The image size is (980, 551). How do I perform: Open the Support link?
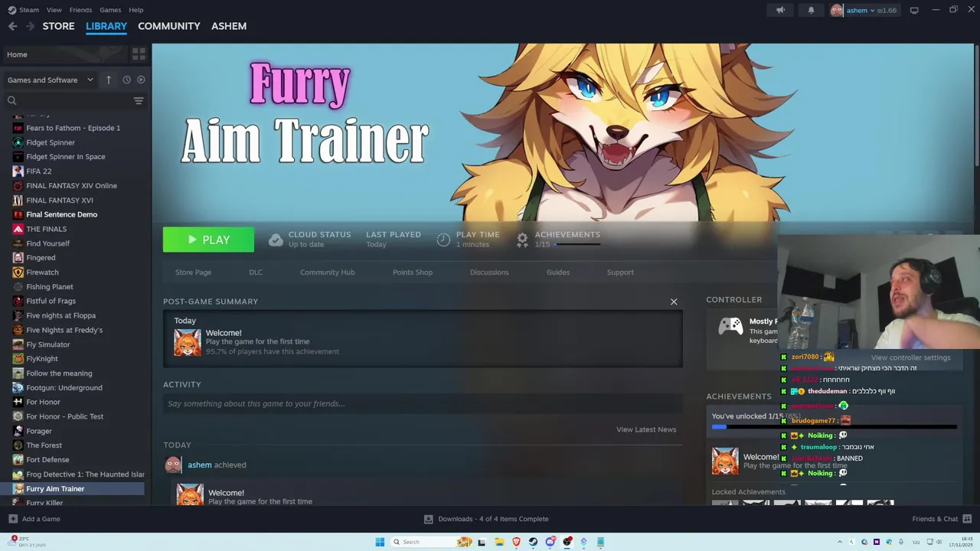coord(620,272)
